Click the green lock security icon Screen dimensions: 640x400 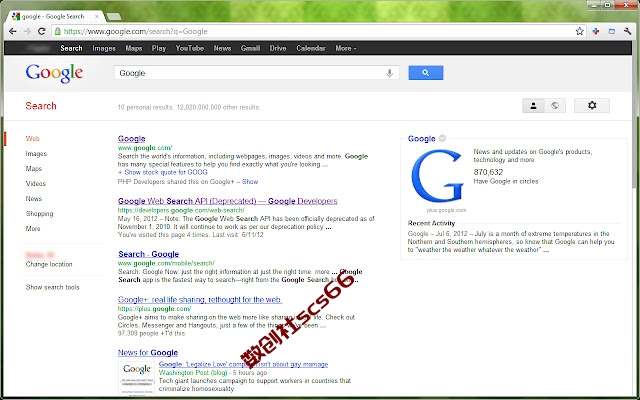[58, 31]
